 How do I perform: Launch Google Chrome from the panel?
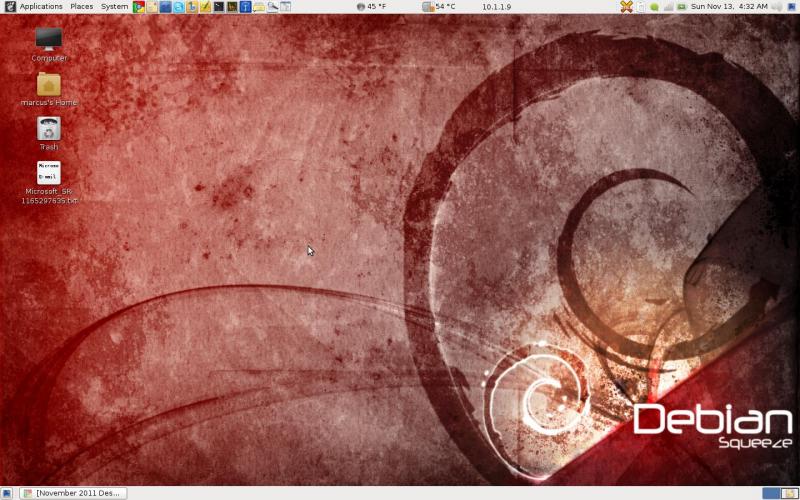138,7
